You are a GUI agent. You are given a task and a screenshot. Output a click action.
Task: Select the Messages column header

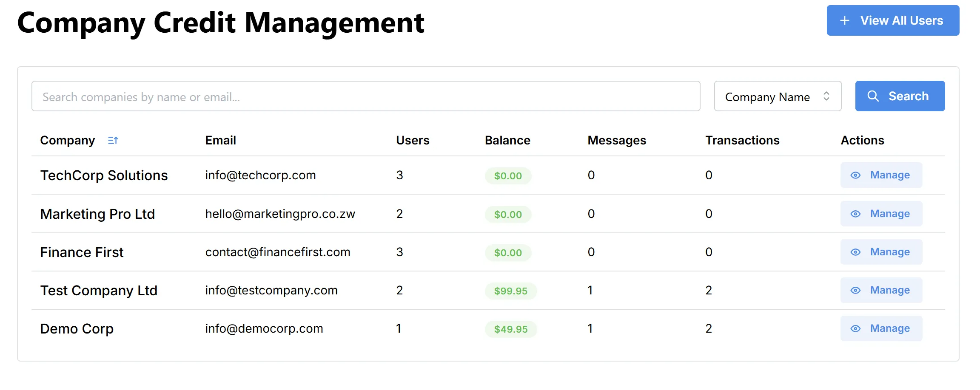[616, 140]
